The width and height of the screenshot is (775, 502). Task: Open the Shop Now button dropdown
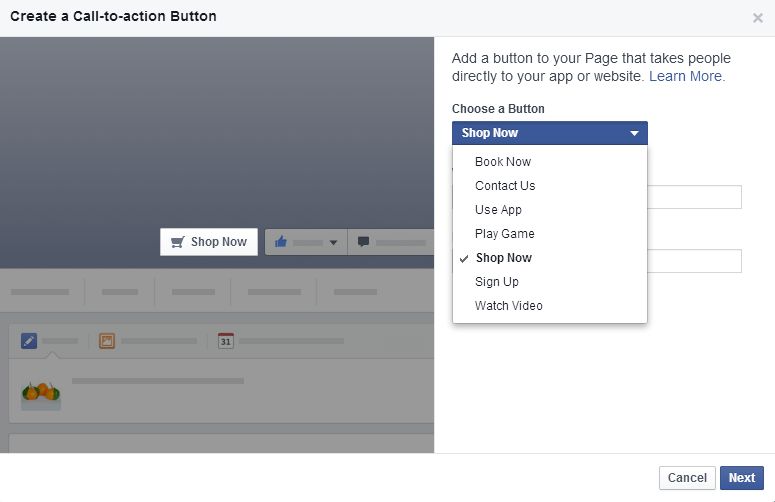click(x=549, y=133)
